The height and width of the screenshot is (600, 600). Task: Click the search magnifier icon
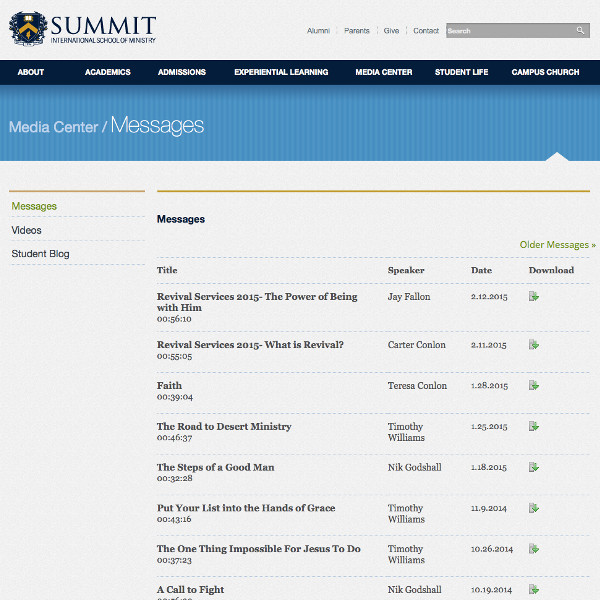pos(580,31)
